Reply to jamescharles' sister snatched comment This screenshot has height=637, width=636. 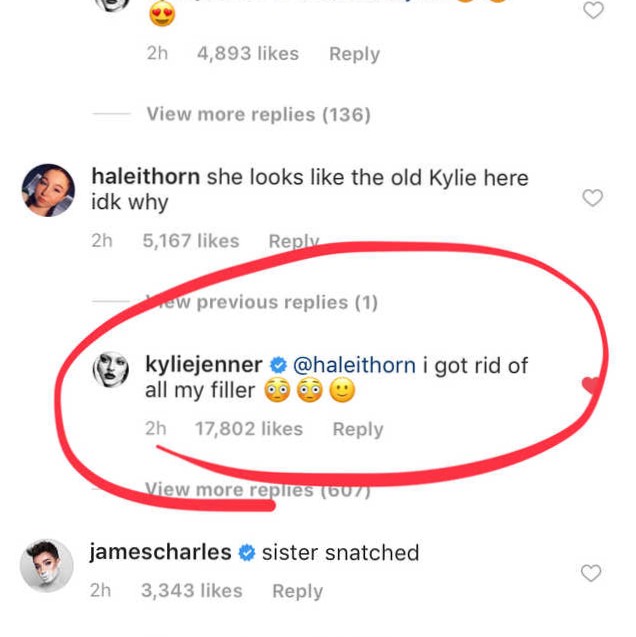tap(297, 591)
